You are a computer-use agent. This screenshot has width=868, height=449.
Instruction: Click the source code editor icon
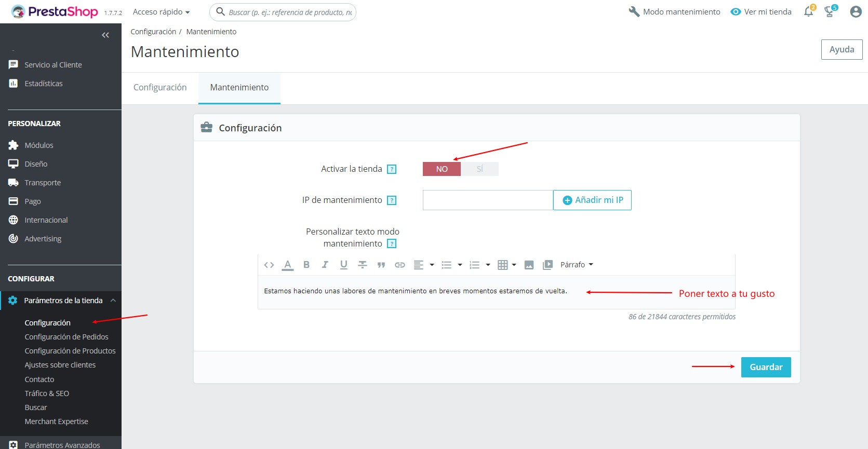pyautogui.click(x=269, y=265)
